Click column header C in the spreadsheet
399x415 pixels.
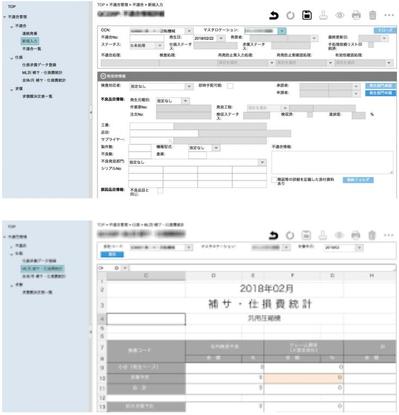pyautogui.click(x=146, y=275)
